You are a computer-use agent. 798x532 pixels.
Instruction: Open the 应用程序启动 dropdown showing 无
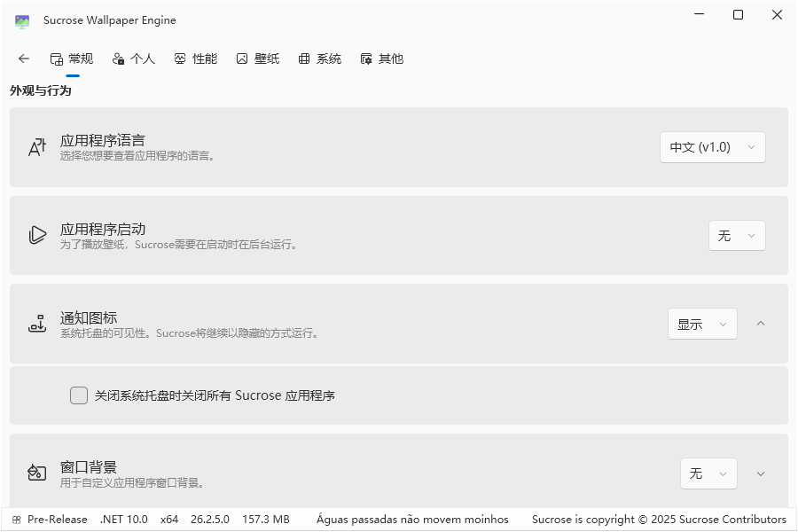(736, 235)
